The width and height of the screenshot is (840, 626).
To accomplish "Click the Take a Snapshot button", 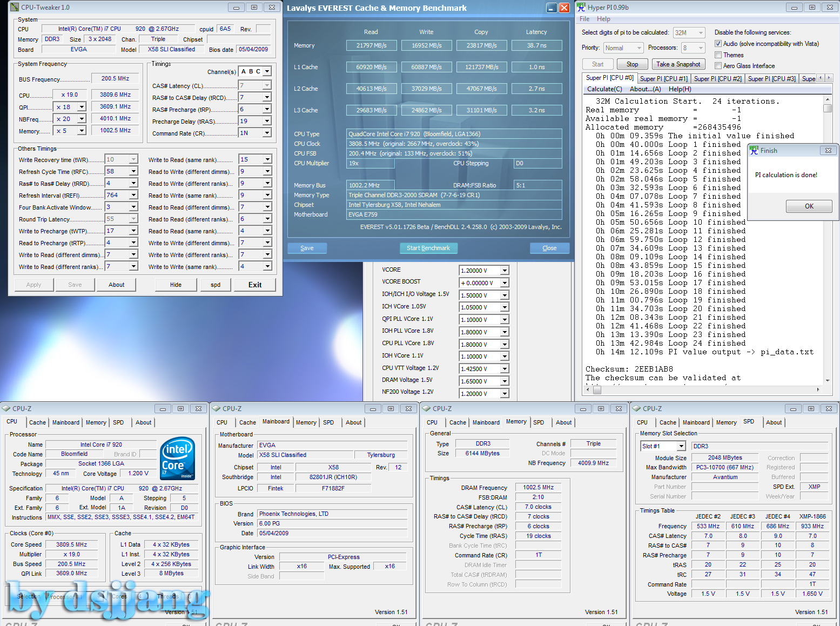I will pos(678,64).
